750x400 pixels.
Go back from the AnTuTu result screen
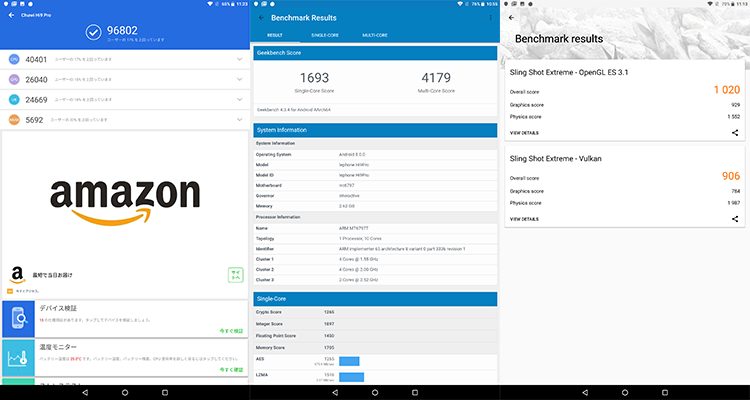[11, 15]
